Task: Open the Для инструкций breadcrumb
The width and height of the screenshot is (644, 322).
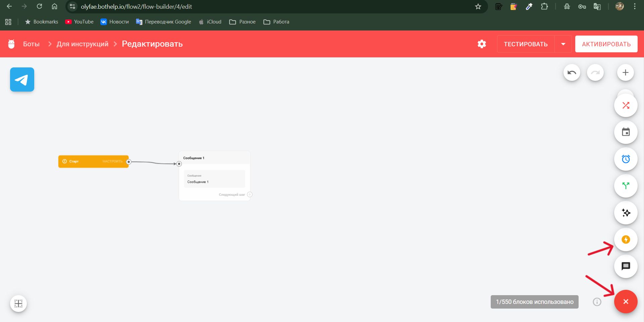Action: click(x=83, y=44)
